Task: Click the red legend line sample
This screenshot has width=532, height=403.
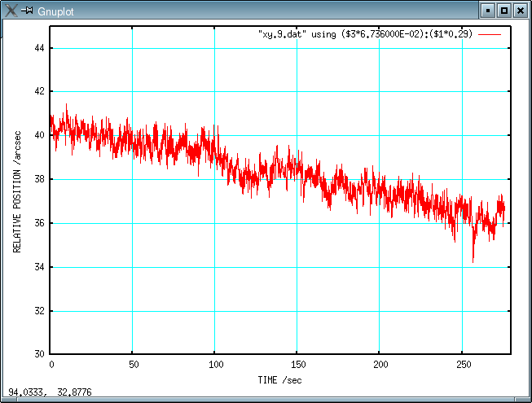Action: (x=490, y=34)
